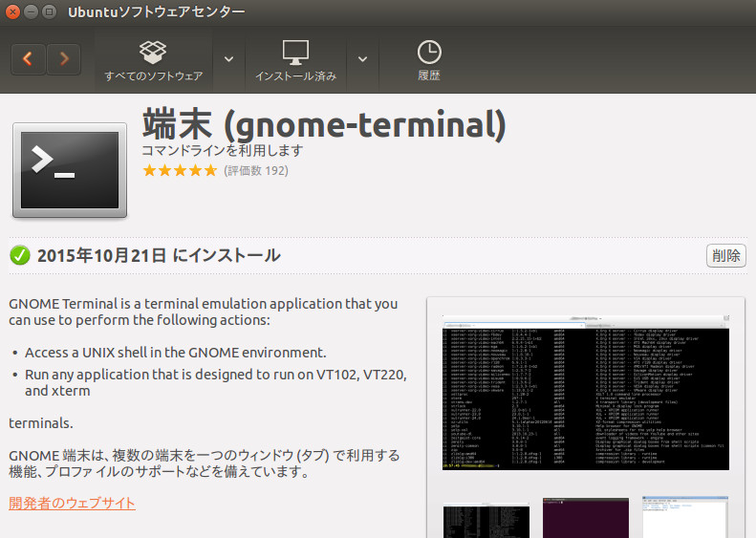756x538 pixels.
Task: Close the Ubuntu Software Center window
Action: [12, 11]
